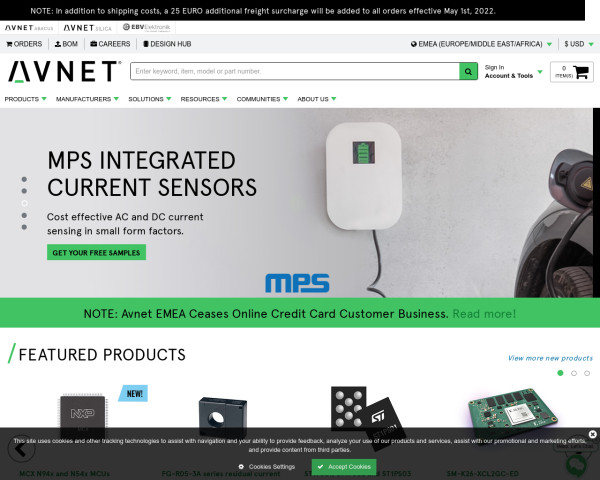The height and width of the screenshot is (480, 600).
Task: Expand the EMEA region dropdown
Action: tap(481, 44)
